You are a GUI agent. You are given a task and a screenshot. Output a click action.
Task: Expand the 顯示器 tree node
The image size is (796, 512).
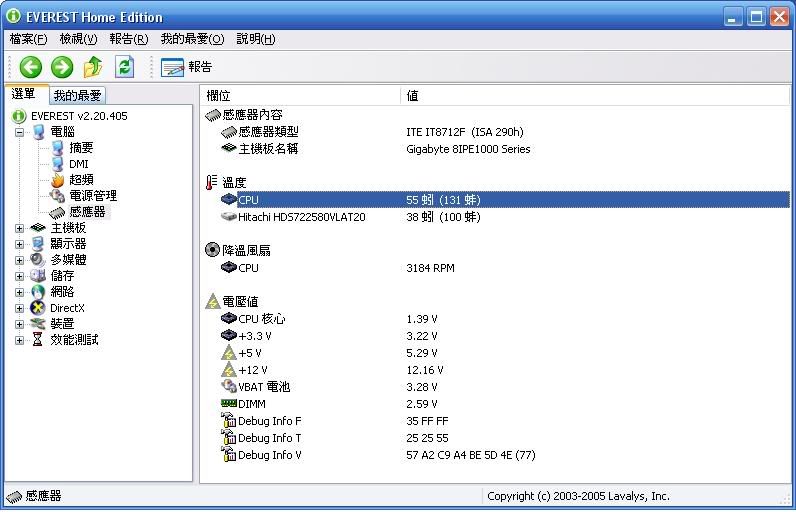pos(19,245)
